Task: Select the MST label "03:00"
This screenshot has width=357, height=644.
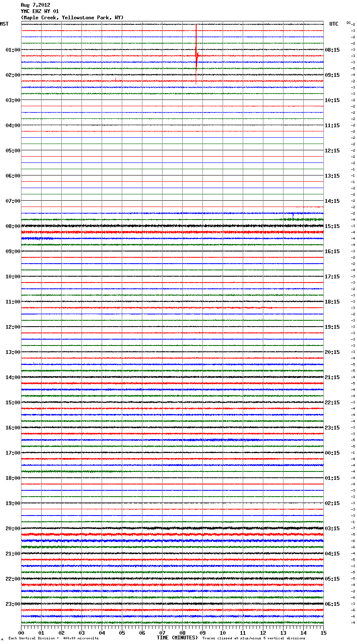Action: [13, 100]
